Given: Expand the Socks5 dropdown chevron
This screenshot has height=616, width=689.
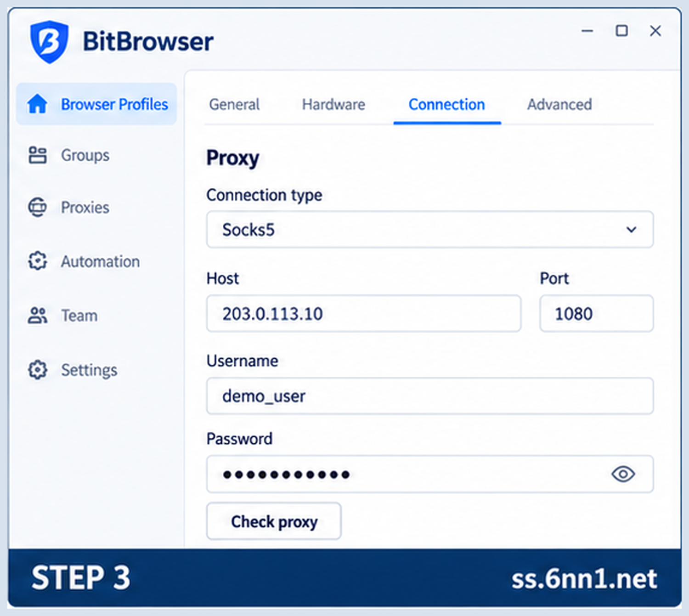Looking at the screenshot, I should 632,229.
